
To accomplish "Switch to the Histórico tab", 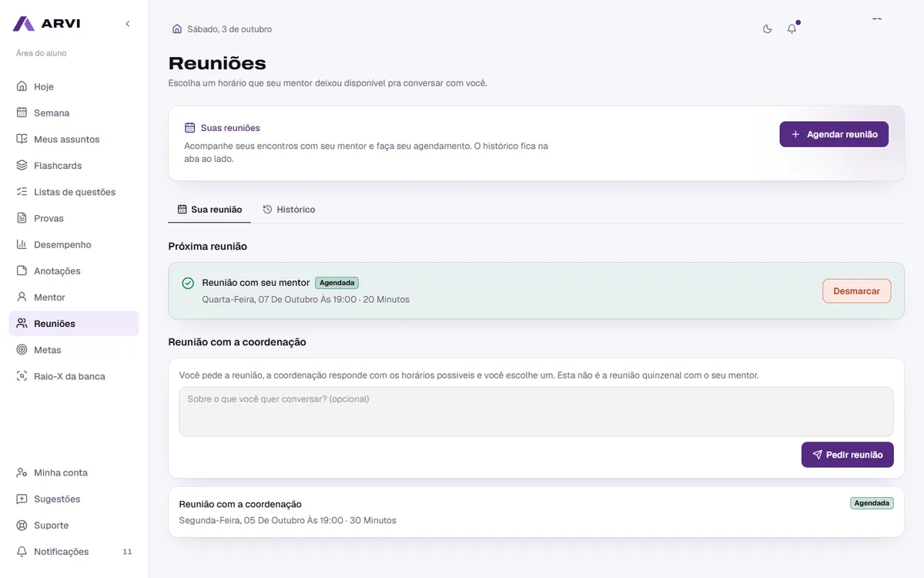I will click(289, 210).
